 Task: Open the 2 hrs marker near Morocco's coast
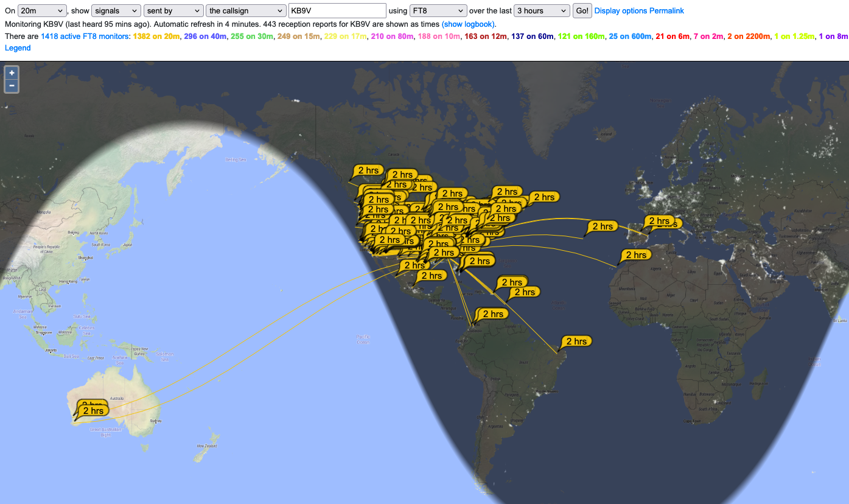pyautogui.click(x=635, y=255)
